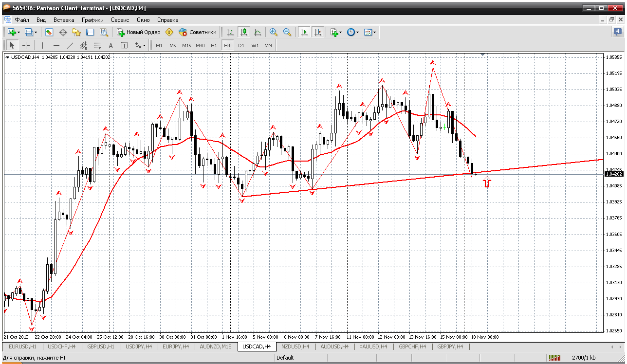Open the Файл menu
Screen dimensions: 627x364
tap(22, 20)
